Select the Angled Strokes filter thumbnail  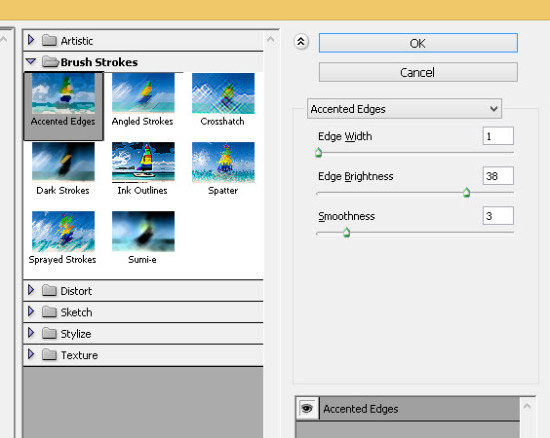143,93
